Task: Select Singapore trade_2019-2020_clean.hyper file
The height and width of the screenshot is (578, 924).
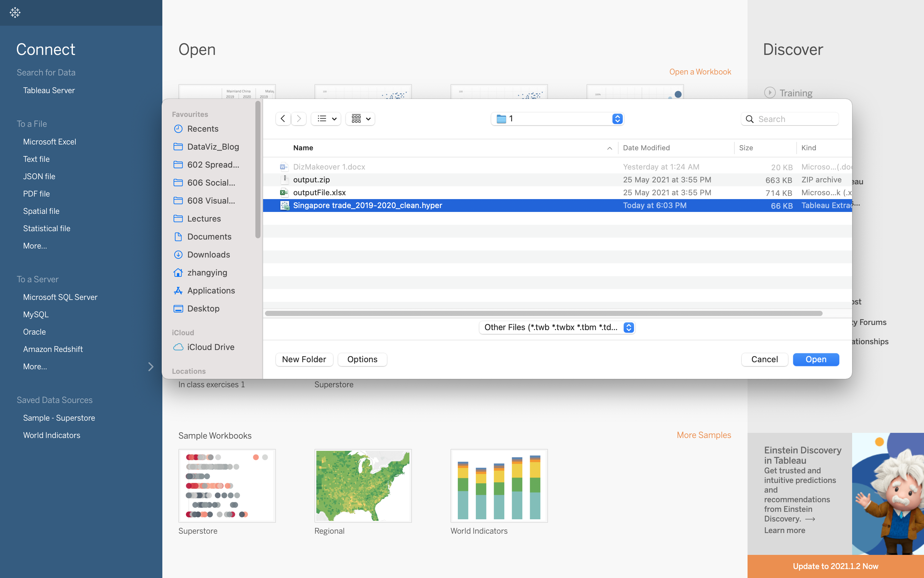Action: coord(557,206)
